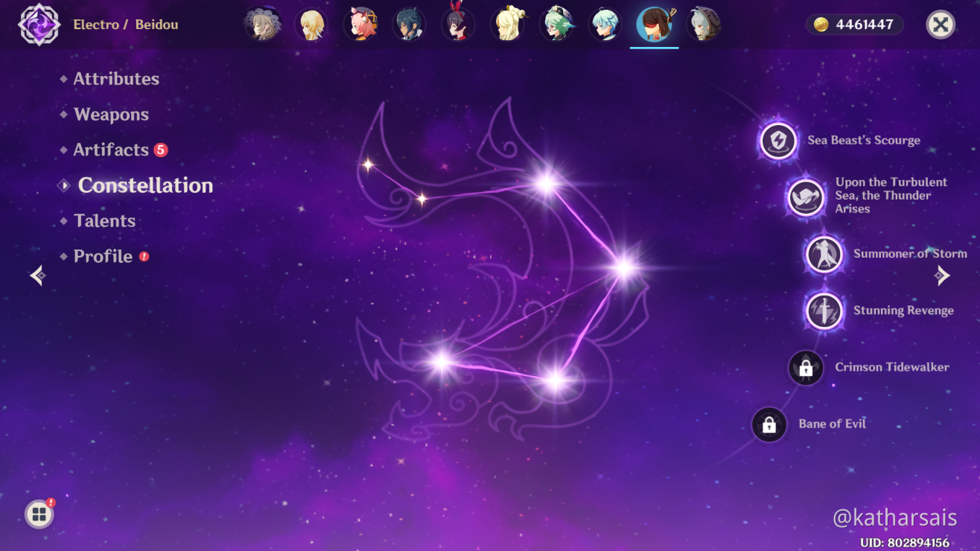
Task: Tap the locked Bane of Evil icon
Action: point(769,425)
